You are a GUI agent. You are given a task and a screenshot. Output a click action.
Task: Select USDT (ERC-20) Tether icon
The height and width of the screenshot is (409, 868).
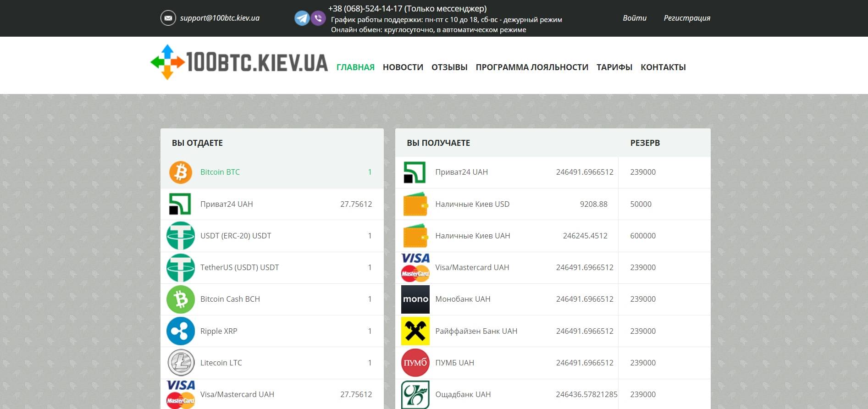(181, 236)
